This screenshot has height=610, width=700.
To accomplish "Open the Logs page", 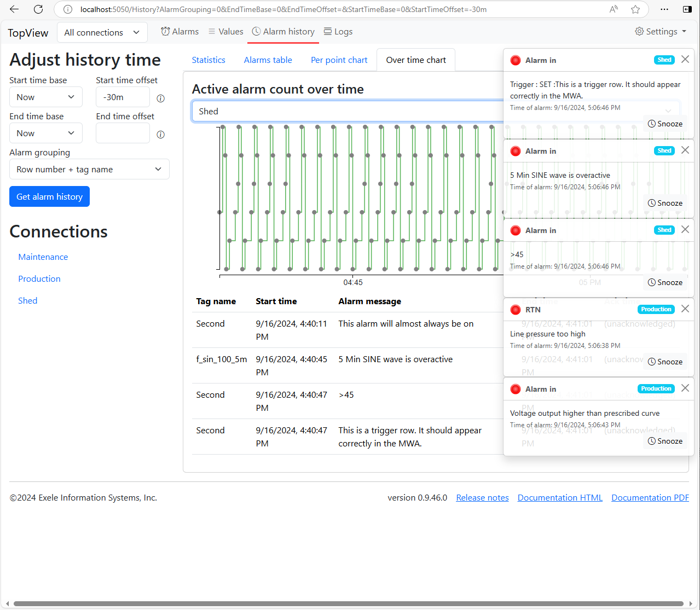I will tap(338, 32).
